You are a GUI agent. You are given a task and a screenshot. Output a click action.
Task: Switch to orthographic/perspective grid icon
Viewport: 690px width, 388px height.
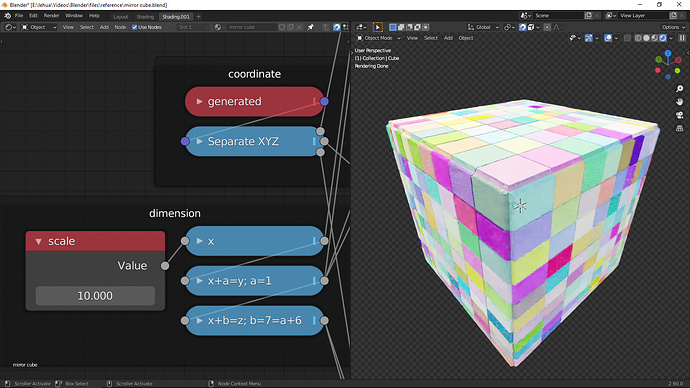(679, 128)
